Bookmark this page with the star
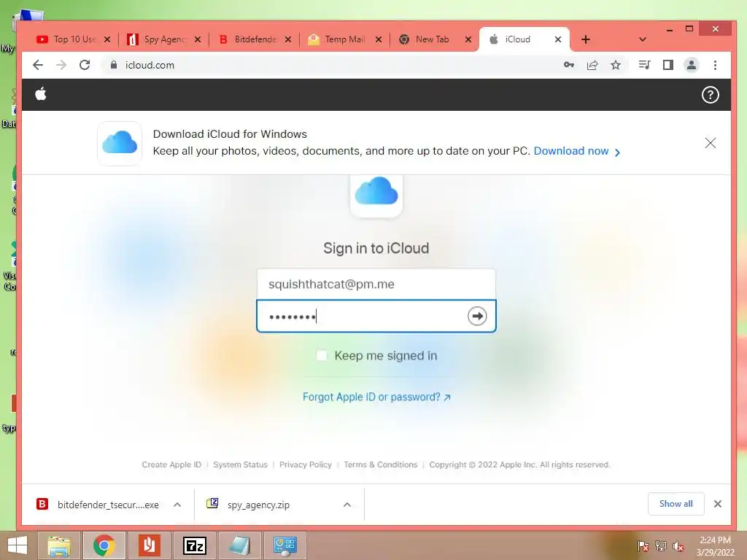Screen dimensions: 747x560 tap(616, 65)
